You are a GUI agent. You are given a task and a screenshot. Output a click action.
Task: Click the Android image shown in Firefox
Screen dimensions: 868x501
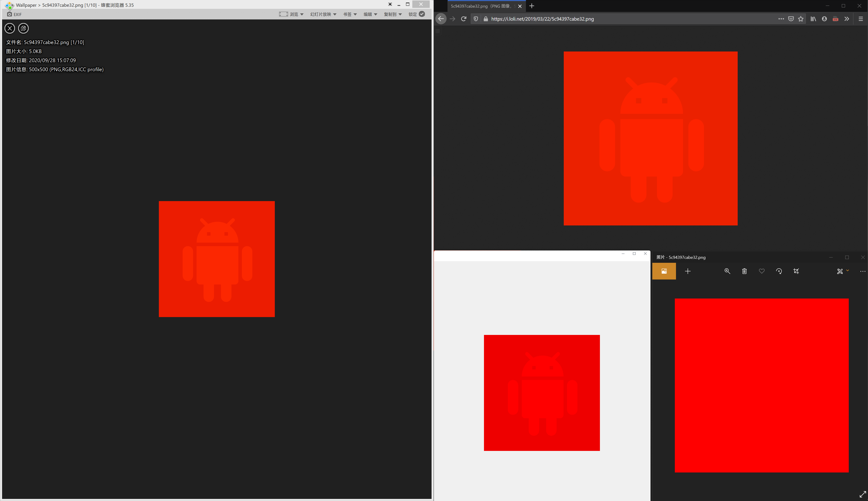click(x=650, y=138)
